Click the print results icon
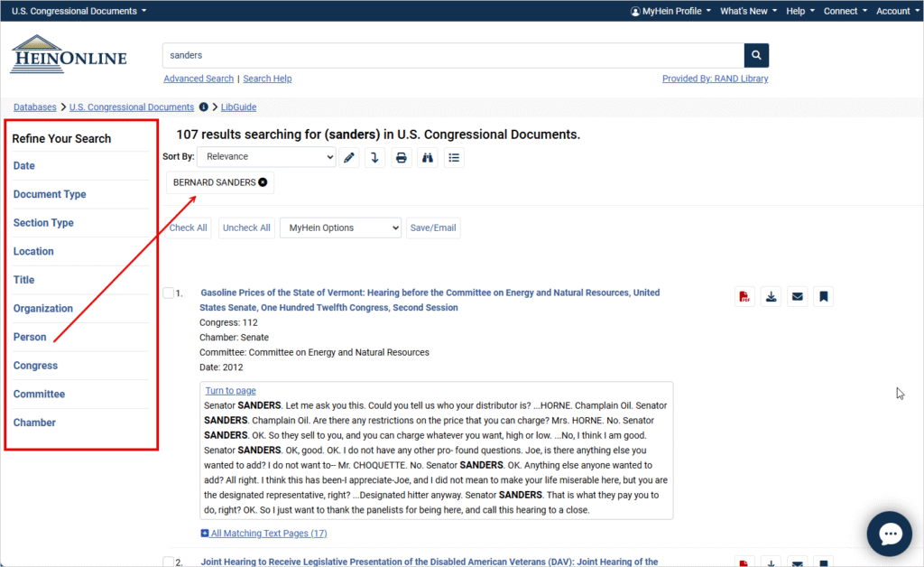The height and width of the screenshot is (567, 924). tap(402, 157)
